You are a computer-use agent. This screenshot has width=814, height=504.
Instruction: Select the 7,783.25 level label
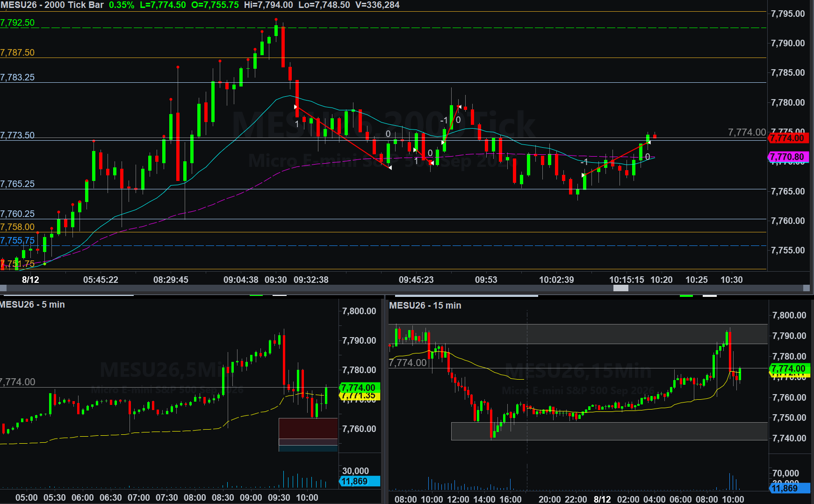pyautogui.click(x=17, y=78)
